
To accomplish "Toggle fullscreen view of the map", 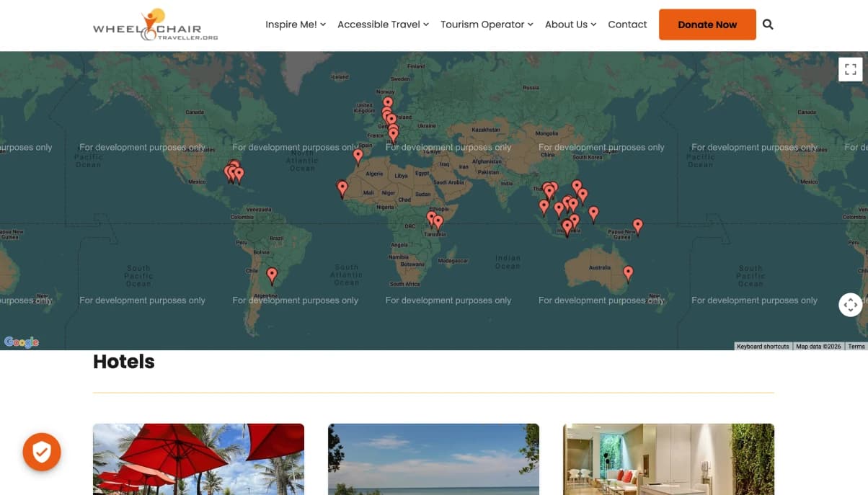I will tap(851, 69).
